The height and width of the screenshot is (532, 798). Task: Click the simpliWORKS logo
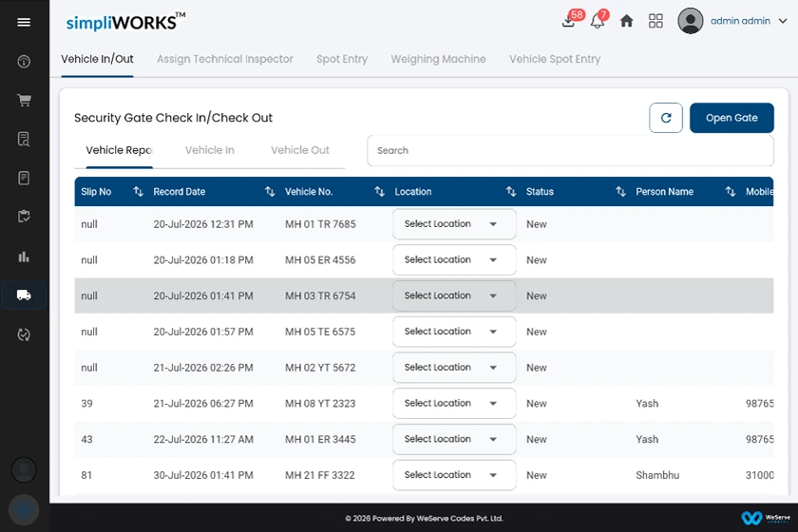point(125,22)
